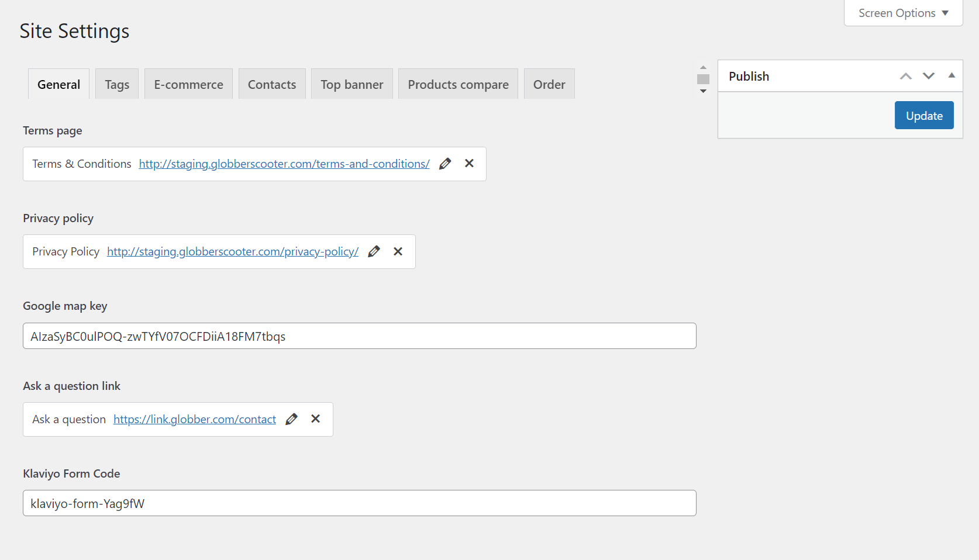Edit the Terms & Conditions link
The height and width of the screenshot is (560, 979).
pyautogui.click(x=445, y=164)
